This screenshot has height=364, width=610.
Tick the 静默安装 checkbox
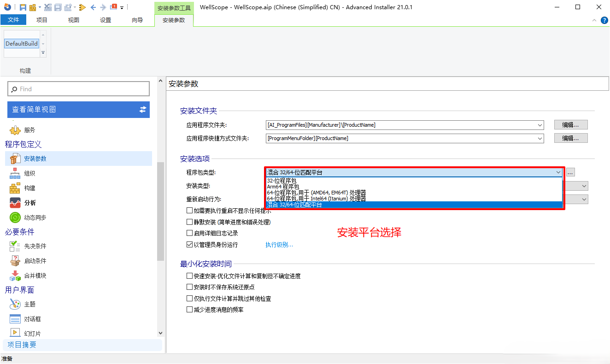(x=189, y=222)
